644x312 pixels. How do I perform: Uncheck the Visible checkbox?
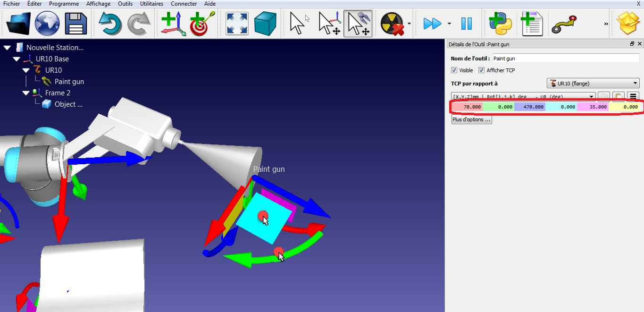point(454,70)
